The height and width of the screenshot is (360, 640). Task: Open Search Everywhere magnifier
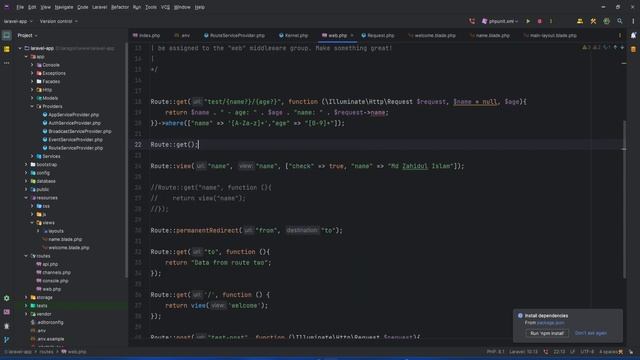point(620,21)
